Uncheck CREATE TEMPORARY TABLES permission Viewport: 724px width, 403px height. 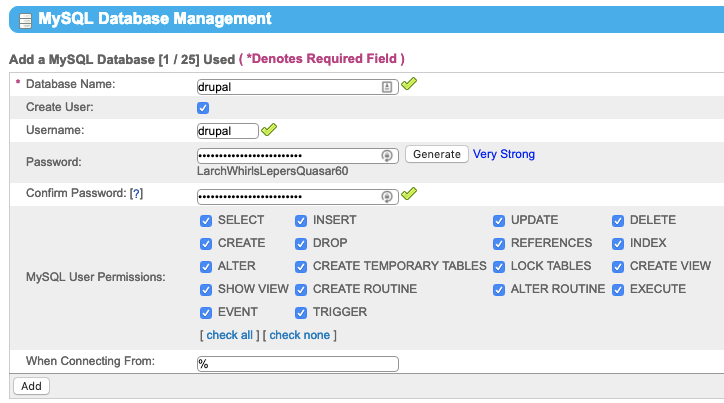coord(301,266)
